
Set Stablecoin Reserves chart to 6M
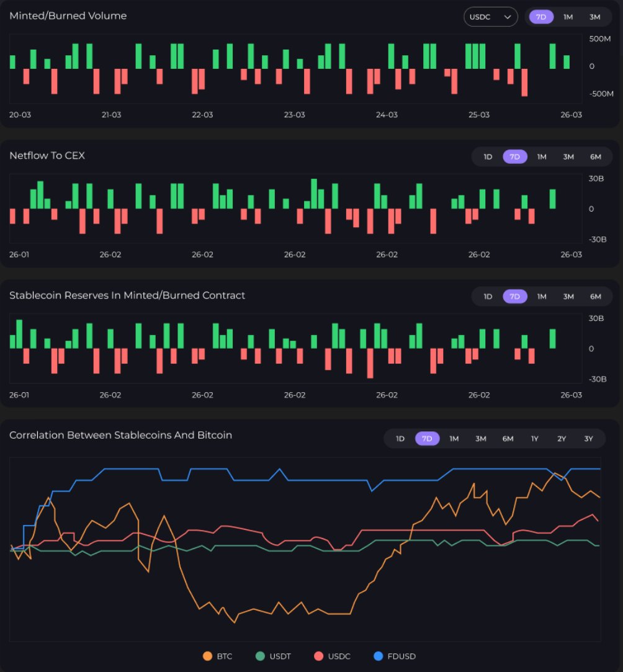(x=595, y=297)
